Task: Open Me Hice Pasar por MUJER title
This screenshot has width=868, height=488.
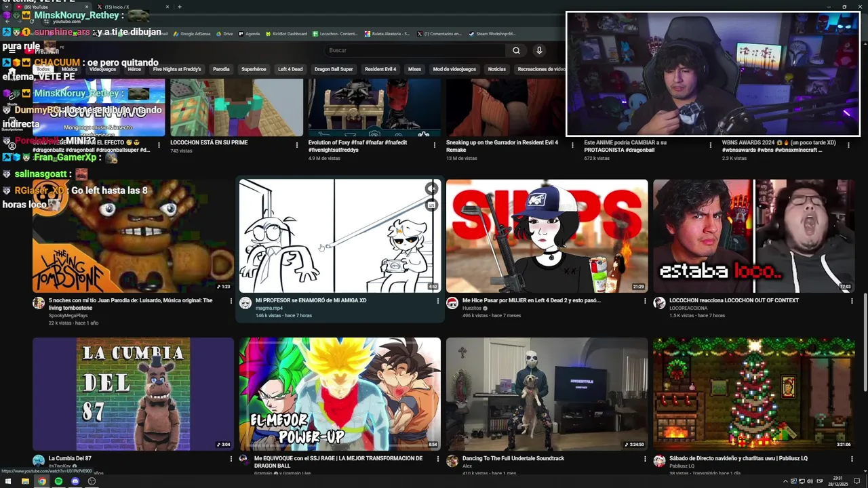Action: click(531, 300)
